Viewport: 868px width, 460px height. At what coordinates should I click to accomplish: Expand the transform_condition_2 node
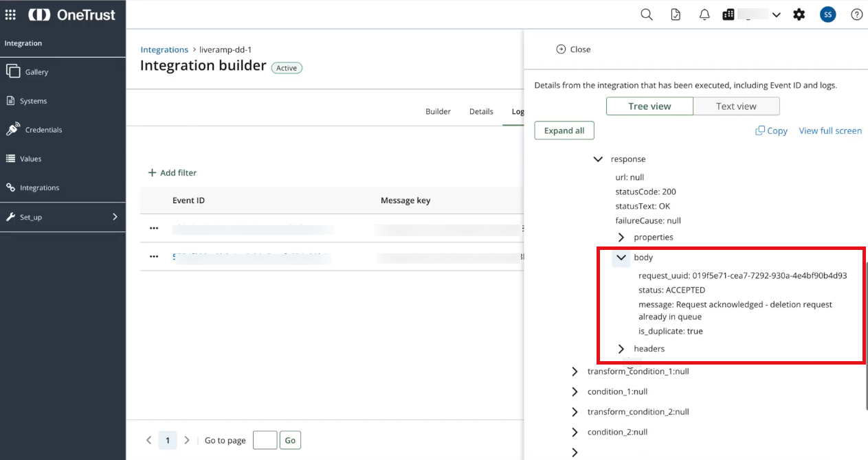[x=575, y=412]
